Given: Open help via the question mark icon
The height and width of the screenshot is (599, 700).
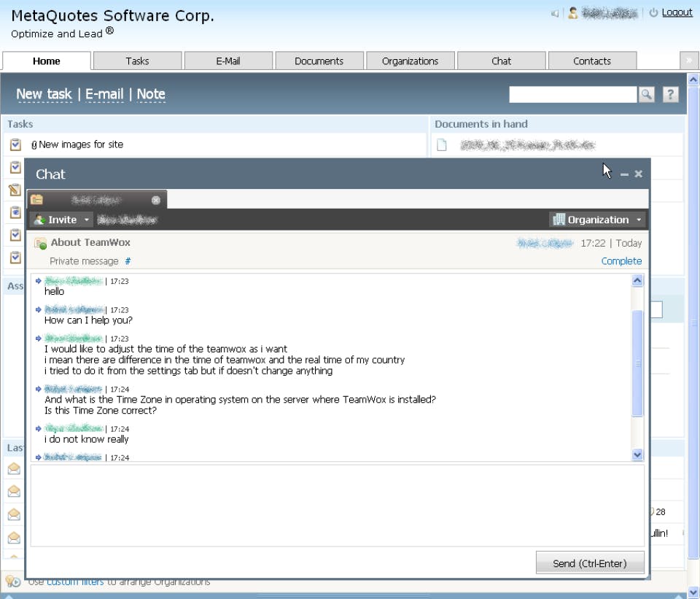Looking at the screenshot, I should tap(670, 94).
